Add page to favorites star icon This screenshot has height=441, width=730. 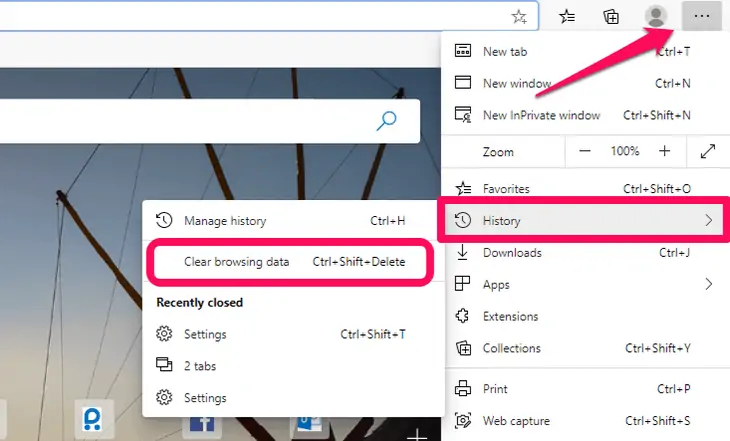click(518, 16)
